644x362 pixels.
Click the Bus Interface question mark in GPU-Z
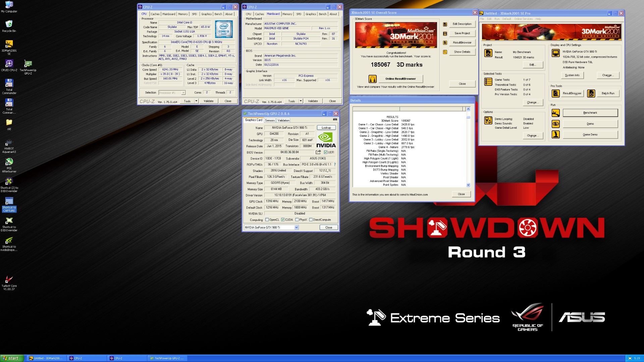[334, 165]
